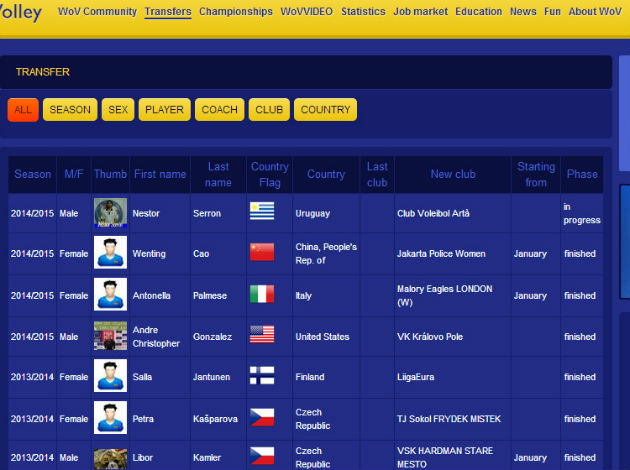
Task: Open Nestor Serron's thumbnail photo
Action: click(110, 212)
